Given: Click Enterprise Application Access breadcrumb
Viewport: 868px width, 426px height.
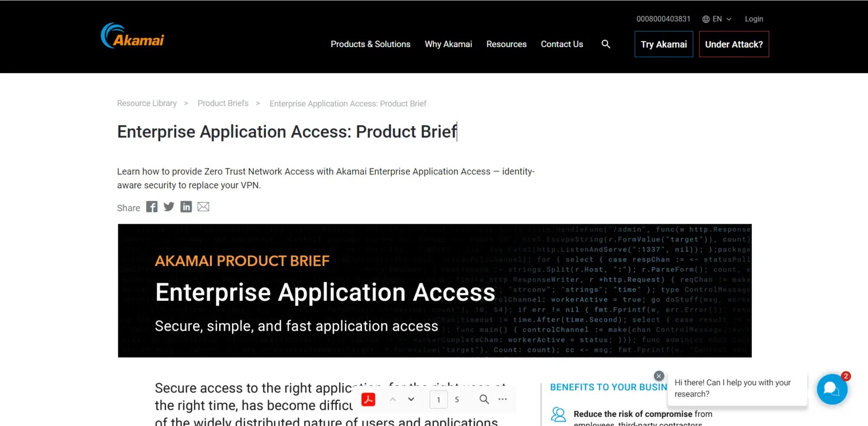Looking at the screenshot, I should pyautogui.click(x=348, y=104).
